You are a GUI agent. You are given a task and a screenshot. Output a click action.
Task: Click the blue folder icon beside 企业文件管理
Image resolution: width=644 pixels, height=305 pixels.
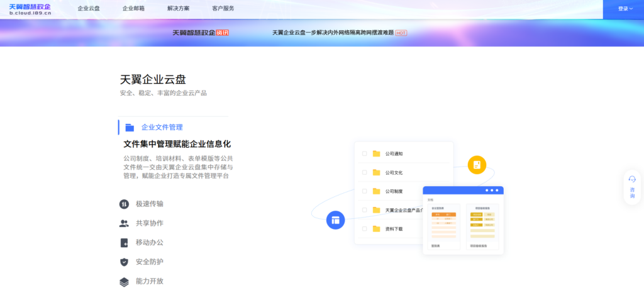(130, 128)
